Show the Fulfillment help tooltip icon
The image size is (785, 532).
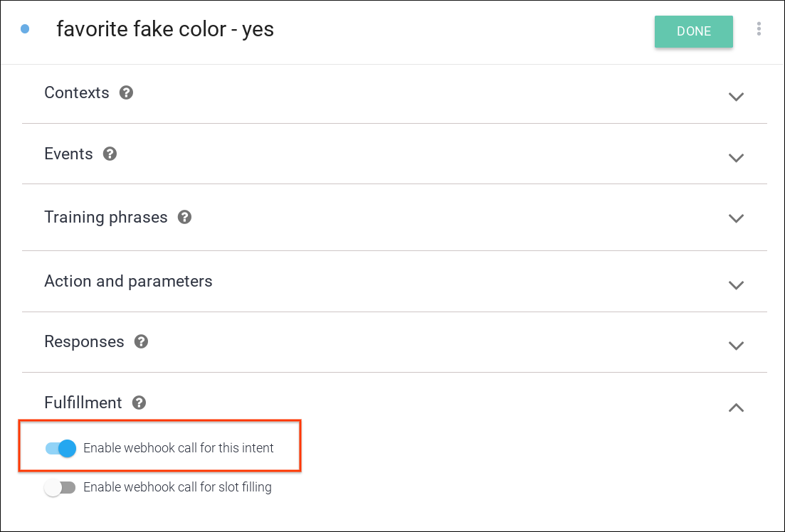pyautogui.click(x=139, y=403)
